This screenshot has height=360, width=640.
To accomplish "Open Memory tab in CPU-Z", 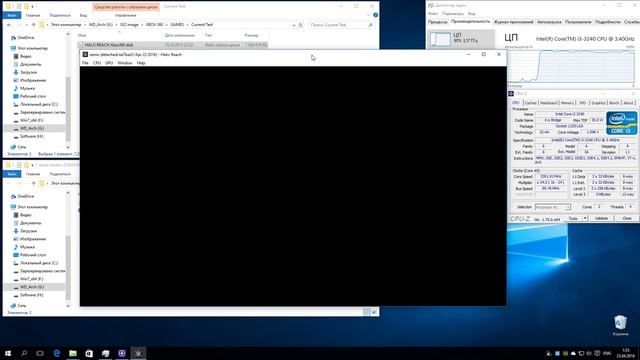I will pyautogui.click(x=567, y=103).
